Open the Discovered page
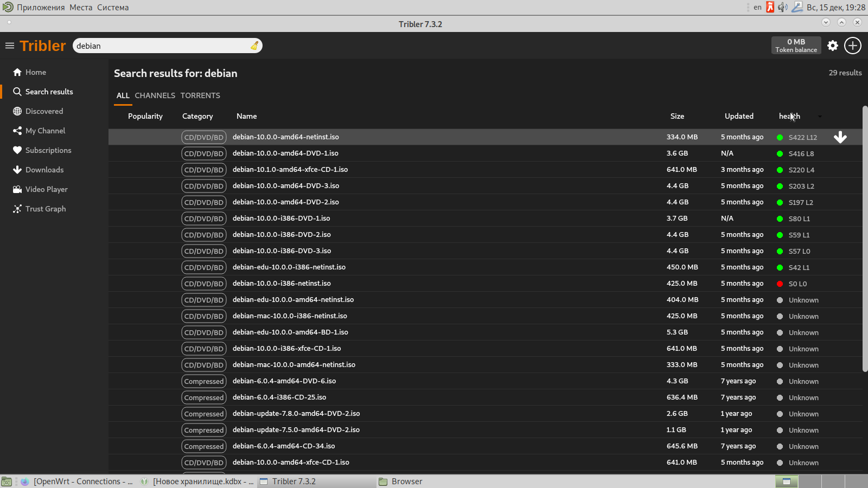Viewport: 868px width, 488px height. click(38, 111)
